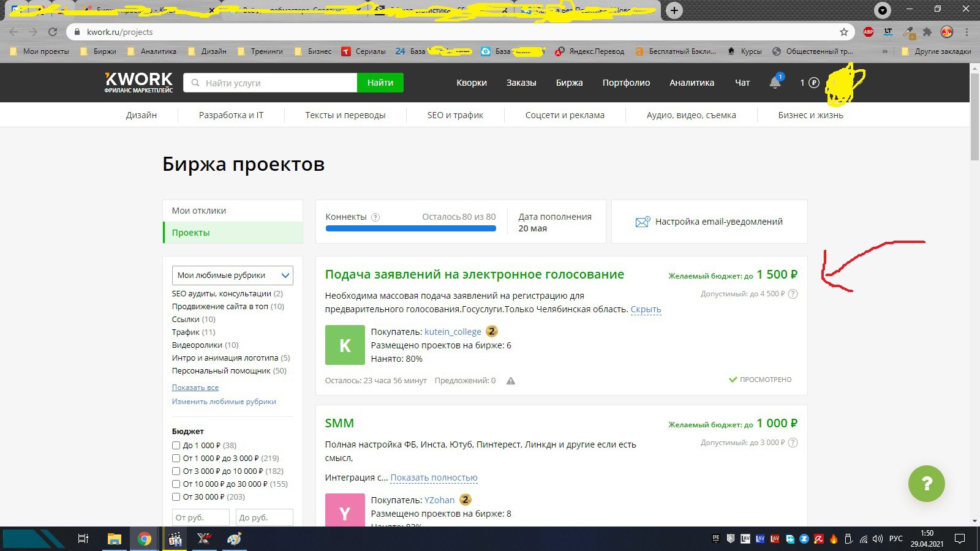Focus the Найти услуги search field
This screenshot has width=980, height=551.
click(270, 83)
